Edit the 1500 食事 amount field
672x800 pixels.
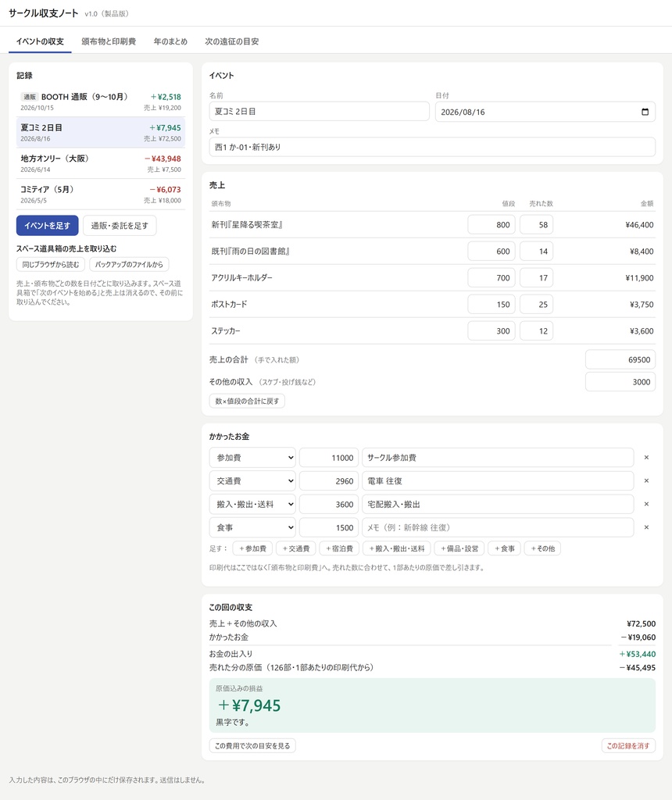(329, 527)
